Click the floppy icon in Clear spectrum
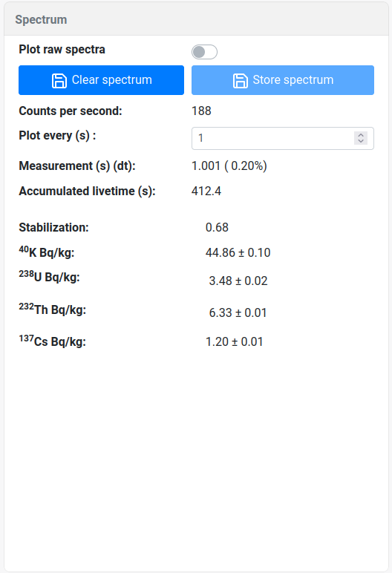 (59, 80)
